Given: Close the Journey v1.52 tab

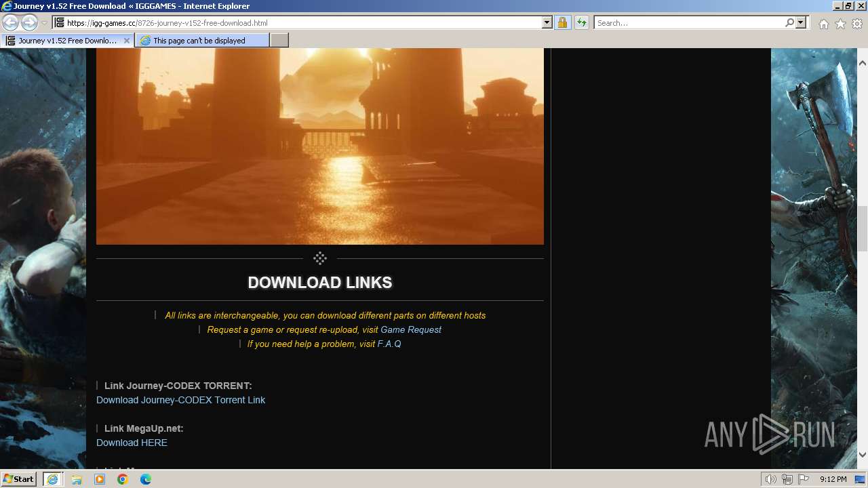Looking at the screenshot, I should (x=126, y=41).
